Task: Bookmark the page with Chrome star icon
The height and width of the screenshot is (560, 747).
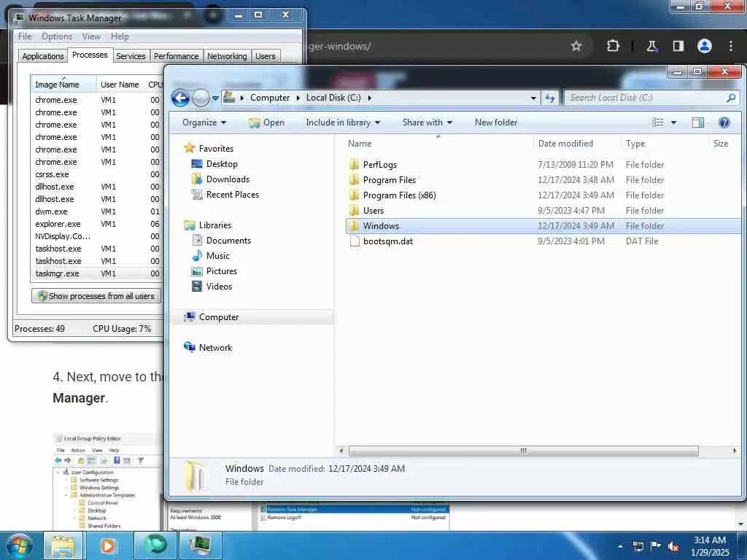Action: click(x=576, y=46)
